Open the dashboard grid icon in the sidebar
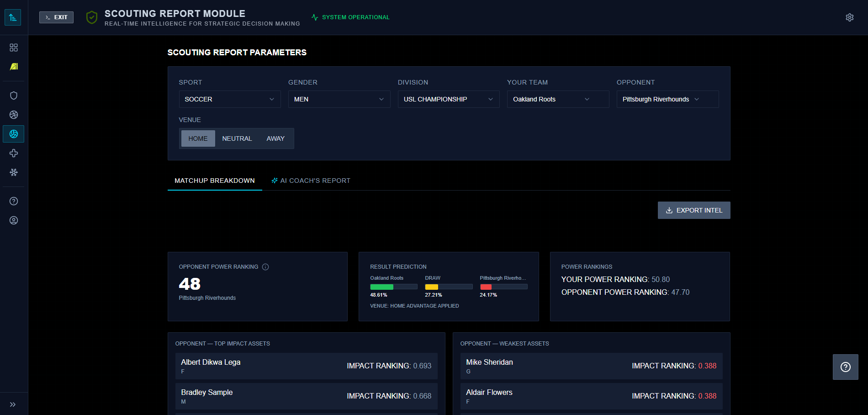 tap(14, 48)
